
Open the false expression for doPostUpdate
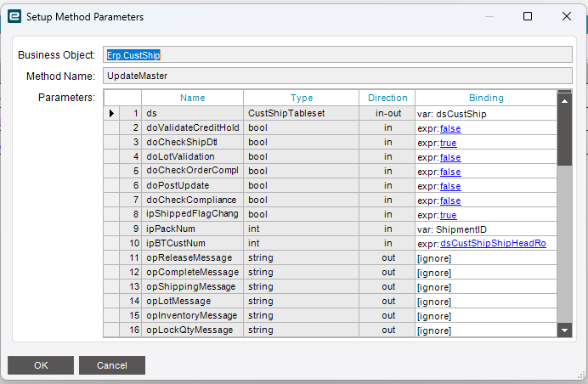coord(450,186)
